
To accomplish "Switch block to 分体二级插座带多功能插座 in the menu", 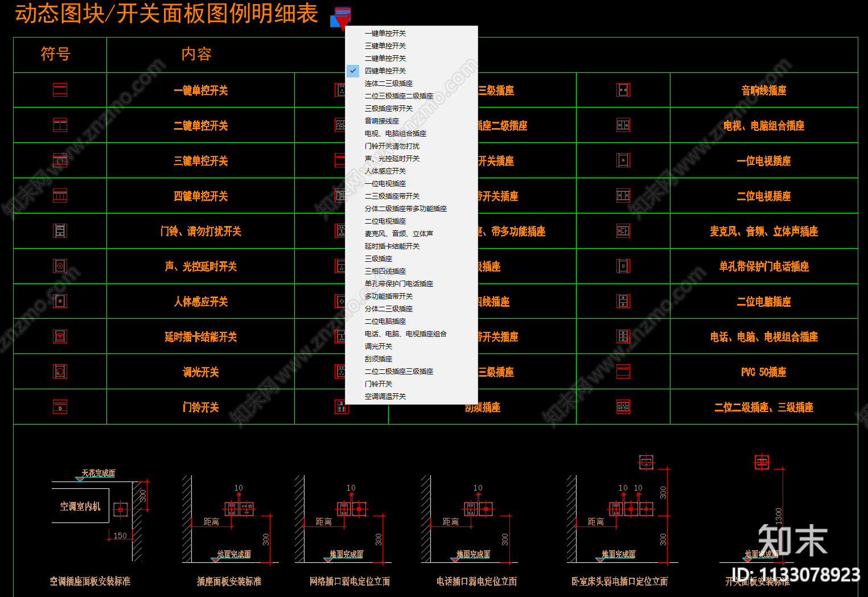I will [406, 209].
